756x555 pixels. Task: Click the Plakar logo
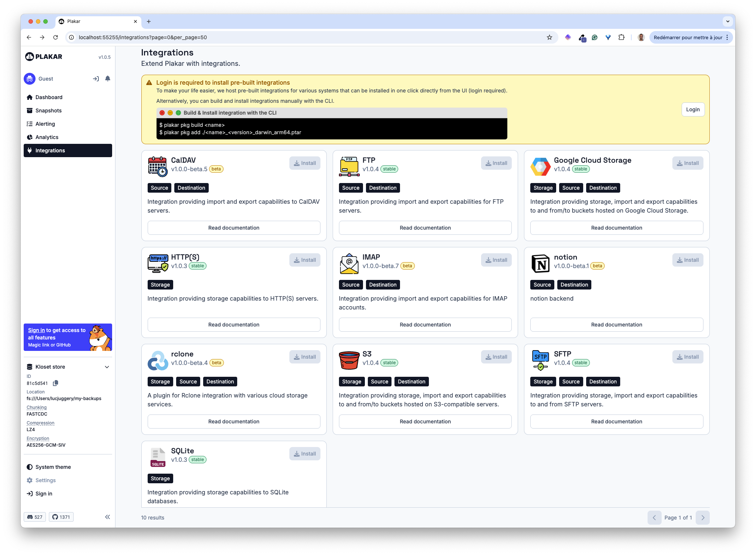tap(44, 56)
